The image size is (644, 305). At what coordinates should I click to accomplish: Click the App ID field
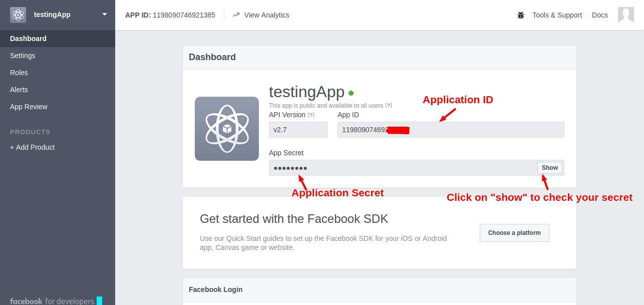[451, 130]
